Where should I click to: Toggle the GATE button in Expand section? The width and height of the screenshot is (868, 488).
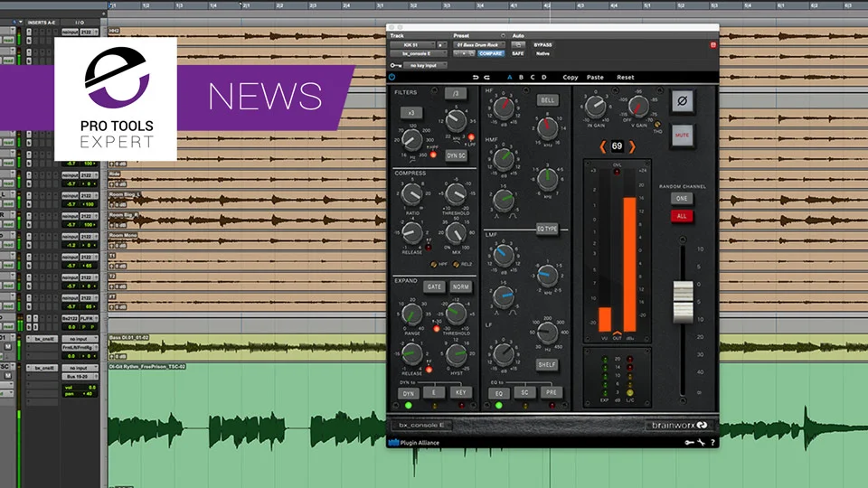[434, 286]
